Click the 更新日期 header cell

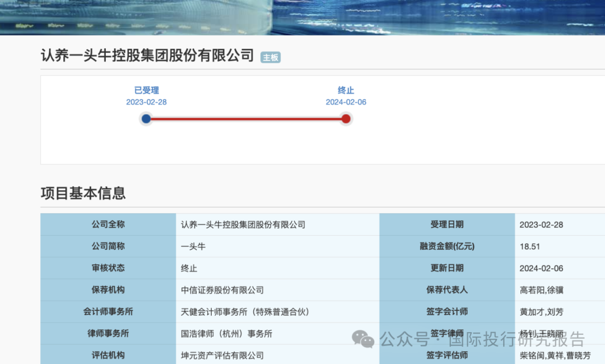pyautogui.click(x=447, y=268)
